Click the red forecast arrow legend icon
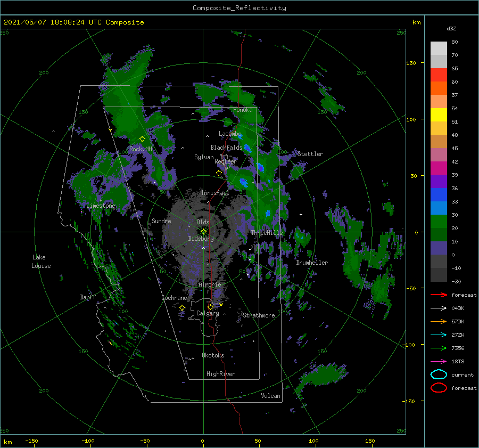Viewport: 479px width, 448px height. click(x=439, y=295)
